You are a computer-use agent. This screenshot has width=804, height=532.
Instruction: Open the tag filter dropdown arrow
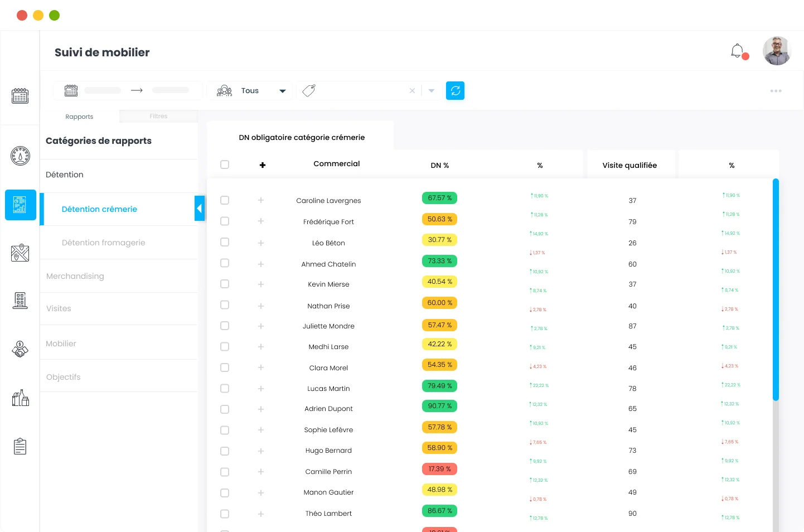432,90
